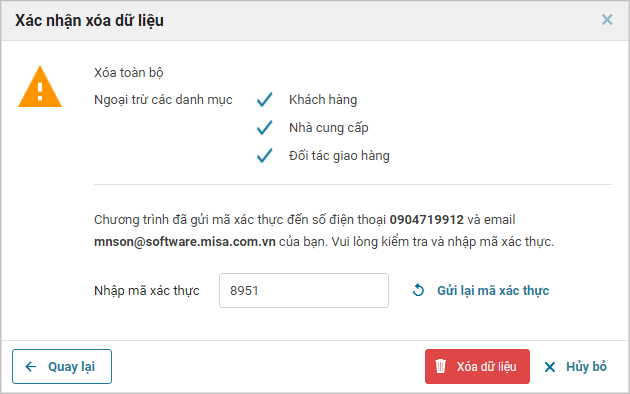Click the Khách hàng label text
630x394 pixels.
click(x=323, y=100)
